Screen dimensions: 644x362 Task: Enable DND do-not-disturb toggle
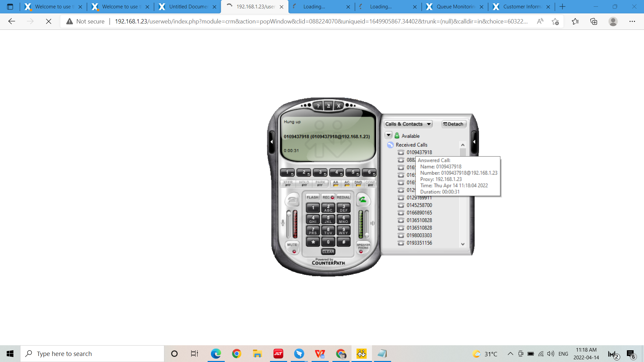pyautogui.click(x=358, y=183)
